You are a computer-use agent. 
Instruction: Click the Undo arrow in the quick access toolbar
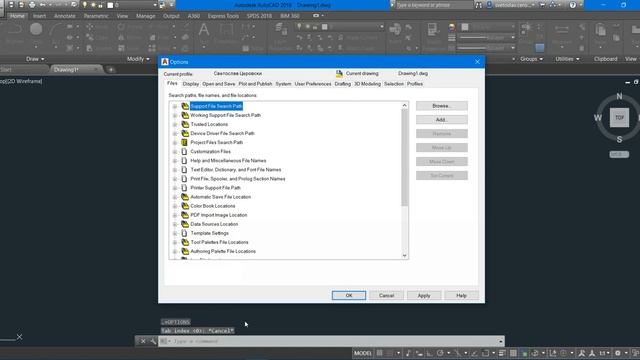coord(42,5)
